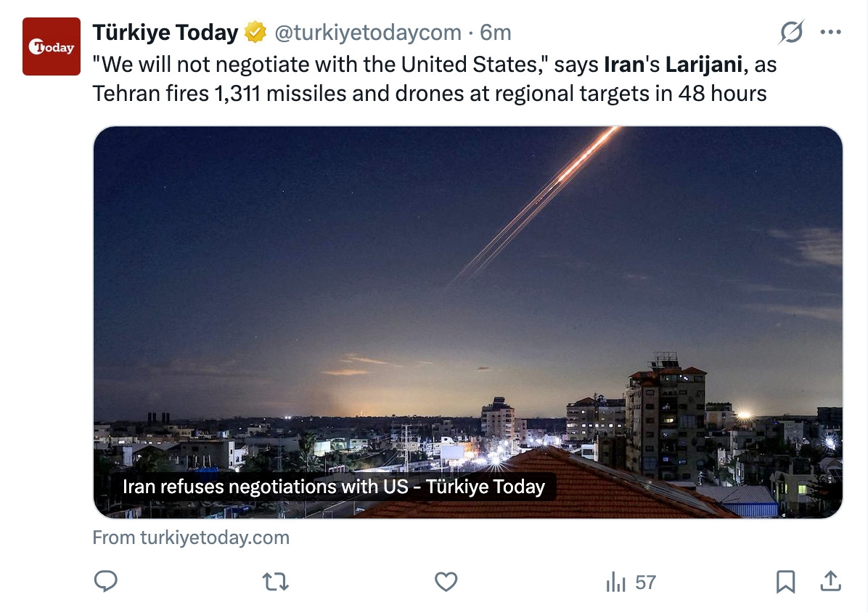Open the @turkiyetodaycom handle link
Viewport: 868px width, 613px height.
tap(367, 33)
